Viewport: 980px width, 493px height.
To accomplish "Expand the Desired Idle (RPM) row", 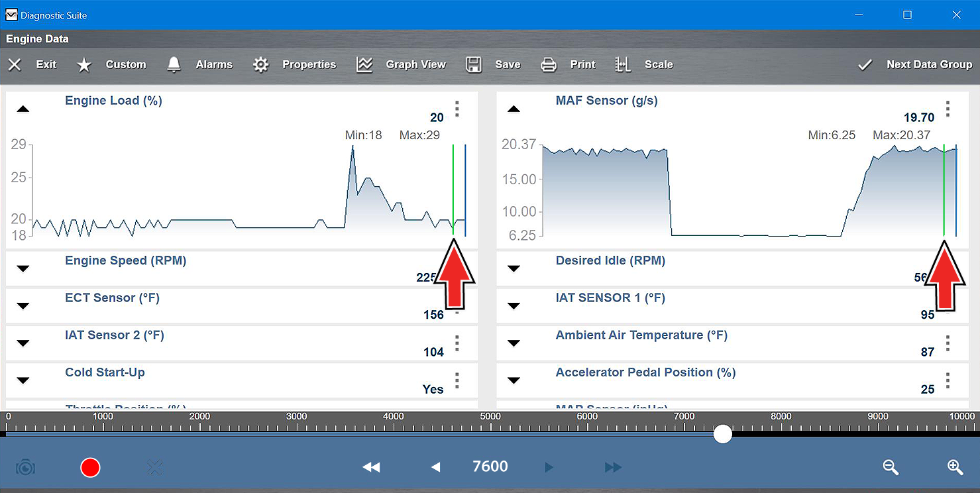I will click(514, 268).
